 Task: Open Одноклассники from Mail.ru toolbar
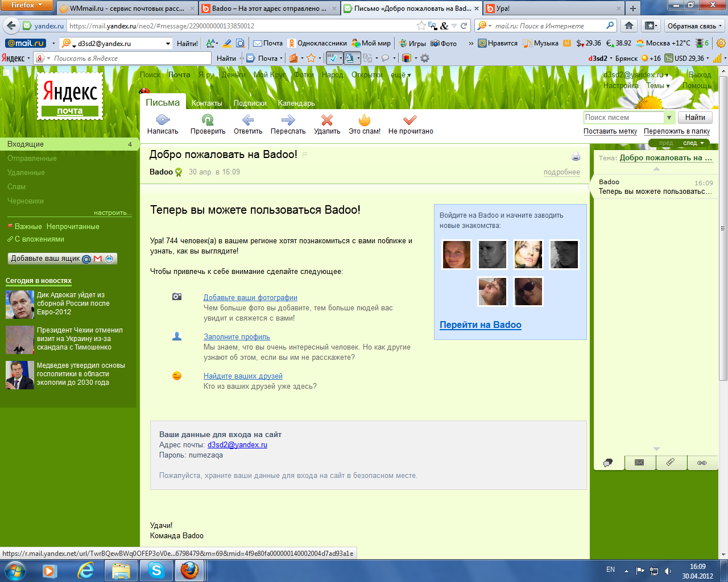(317, 43)
